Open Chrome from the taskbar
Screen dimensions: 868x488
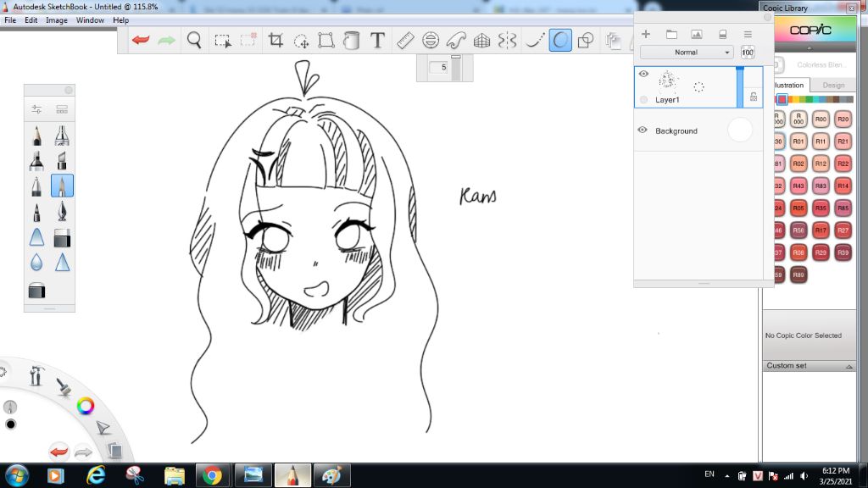(211, 475)
